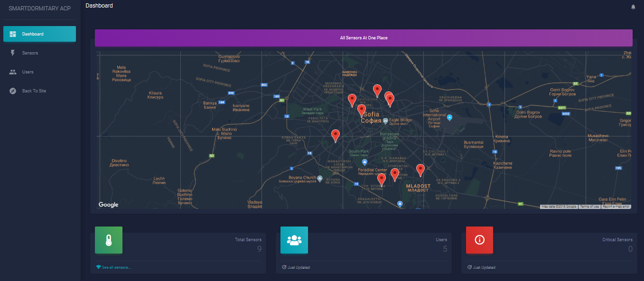Click the Mladost district label on map

tap(418, 188)
